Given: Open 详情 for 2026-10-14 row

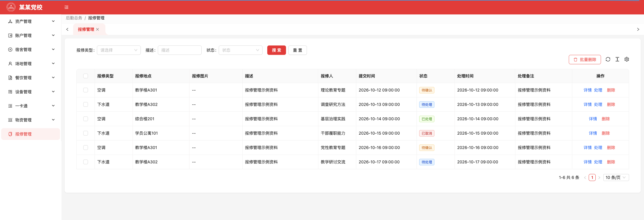Looking at the screenshot, I should pos(593,119).
